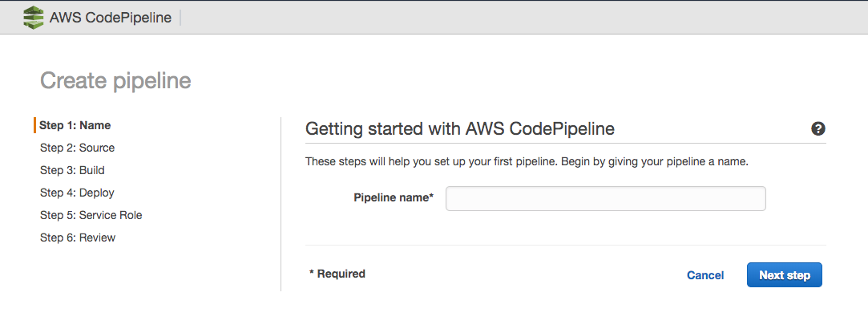Jump to Step 4: Deploy
The width and height of the screenshot is (868, 333).
pyautogui.click(x=77, y=193)
